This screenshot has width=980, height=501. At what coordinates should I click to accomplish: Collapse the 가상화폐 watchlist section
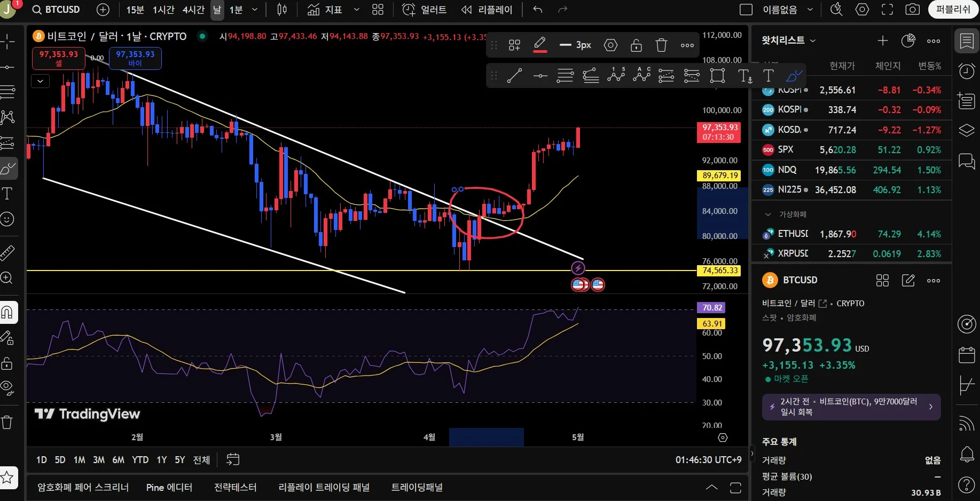pos(768,214)
